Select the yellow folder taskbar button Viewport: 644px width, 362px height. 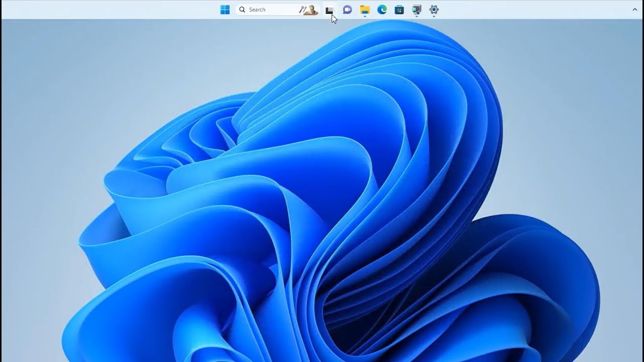click(x=365, y=10)
